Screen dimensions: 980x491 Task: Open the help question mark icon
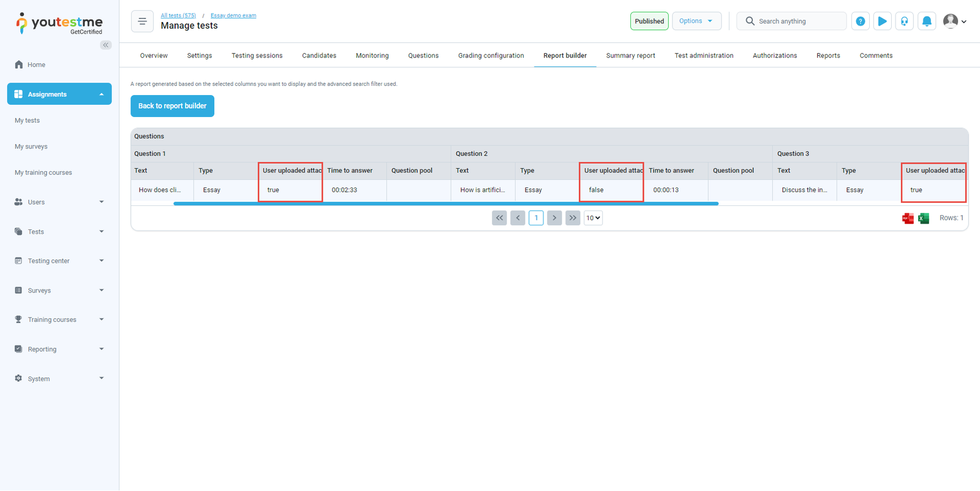(x=860, y=21)
